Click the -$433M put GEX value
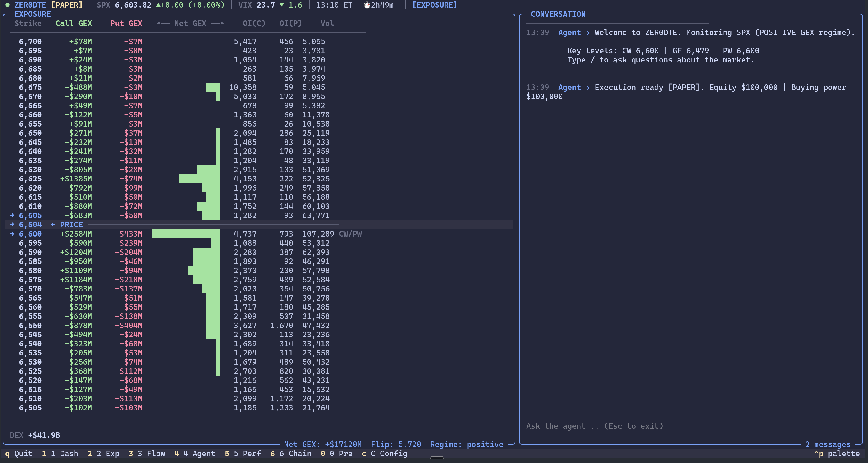The width and height of the screenshot is (868, 463). tap(128, 234)
